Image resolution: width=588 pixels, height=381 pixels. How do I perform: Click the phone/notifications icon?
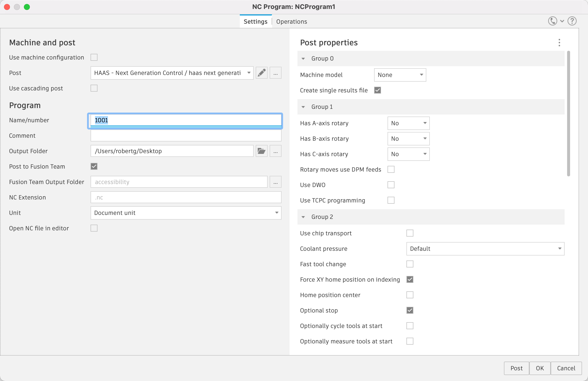pos(552,21)
